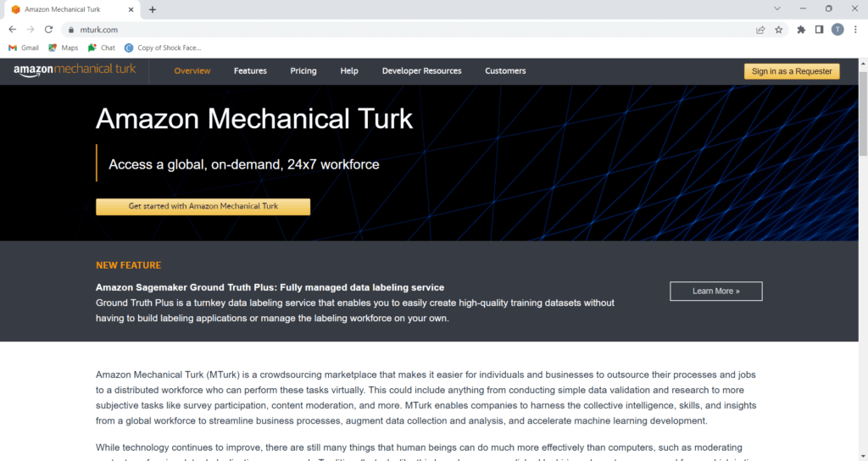The width and height of the screenshot is (868, 461).
Task: Toggle the browser side panel icon
Action: [x=820, y=30]
